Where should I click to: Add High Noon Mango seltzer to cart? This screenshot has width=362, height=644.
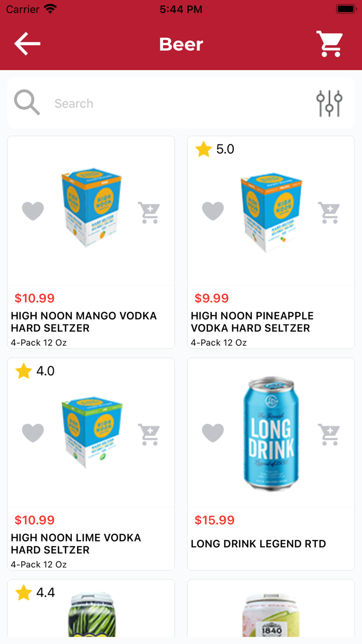tap(149, 211)
